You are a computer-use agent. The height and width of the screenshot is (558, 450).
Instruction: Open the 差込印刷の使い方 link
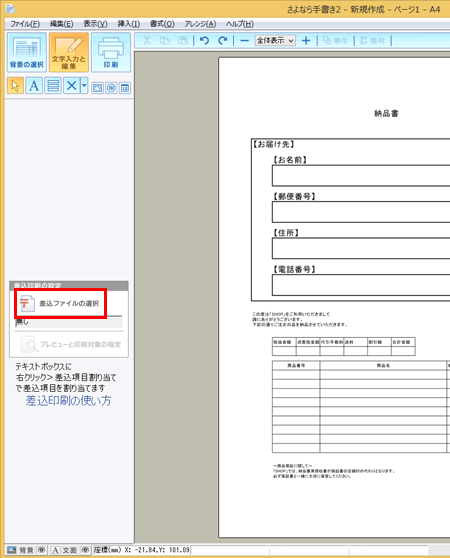click(x=68, y=401)
